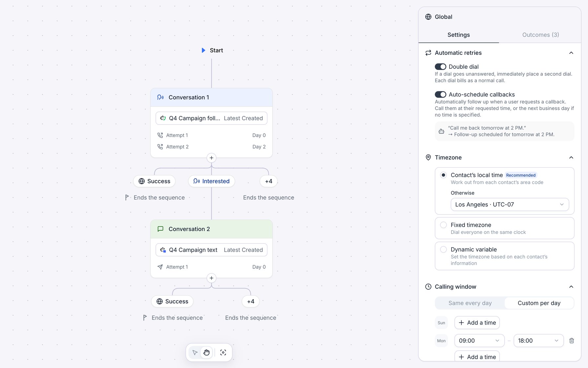This screenshot has height=368, width=588.
Task: Open the Monday 09:00 start time dropdown
Action: (x=479, y=341)
